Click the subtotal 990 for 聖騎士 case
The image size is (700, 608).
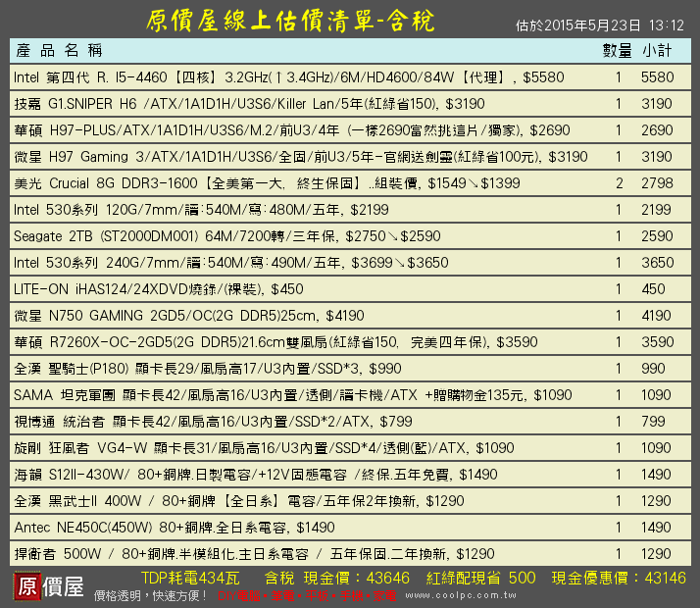tap(653, 369)
